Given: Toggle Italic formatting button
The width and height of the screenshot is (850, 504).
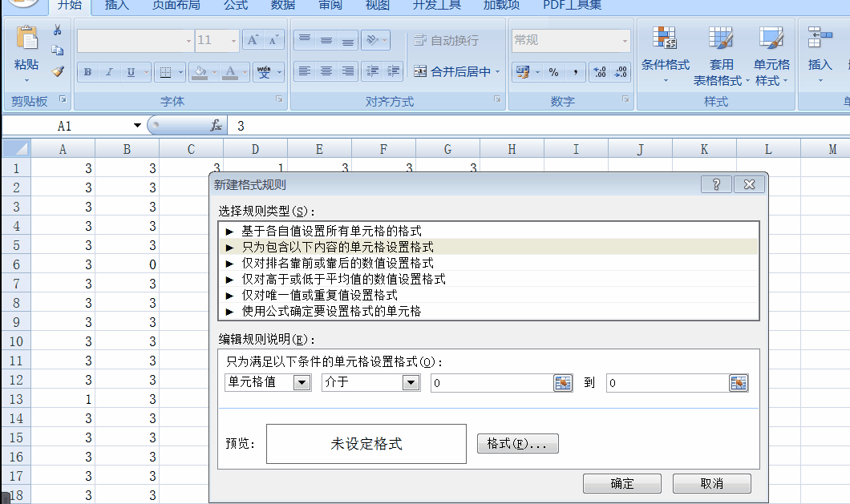Looking at the screenshot, I should (x=109, y=71).
